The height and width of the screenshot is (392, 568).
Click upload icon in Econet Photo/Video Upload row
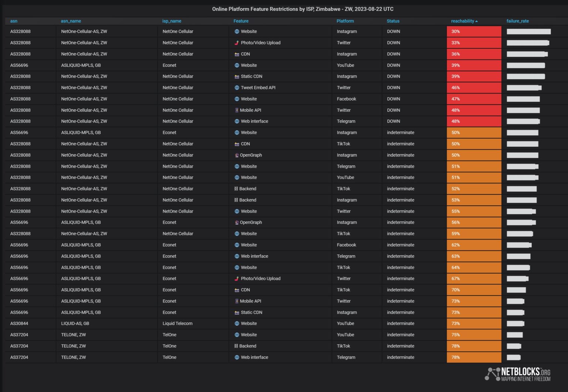(x=237, y=279)
